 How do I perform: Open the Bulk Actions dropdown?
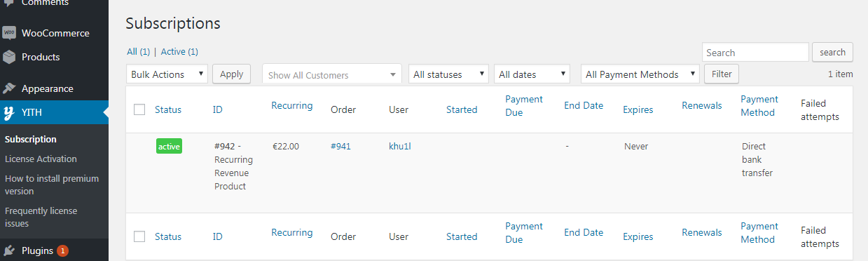pyautogui.click(x=167, y=74)
